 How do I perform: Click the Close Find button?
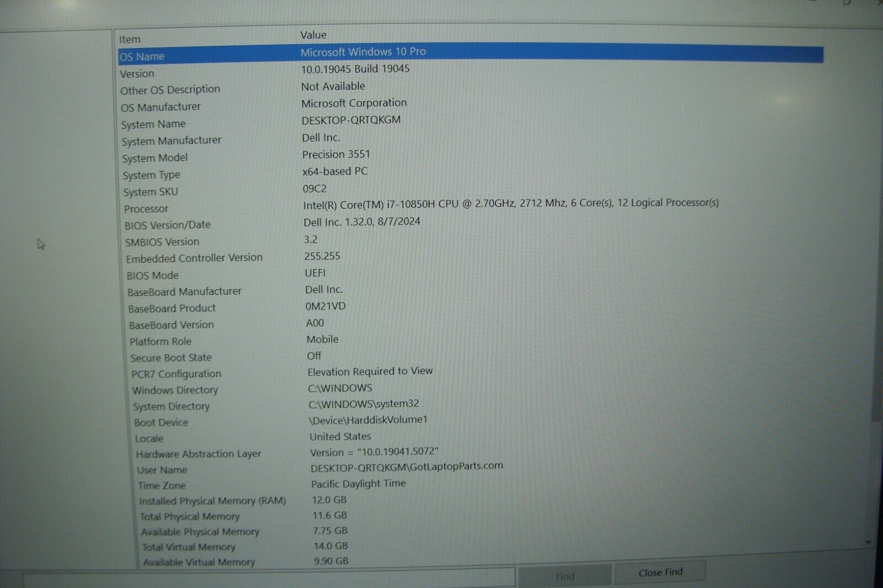pos(660,572)
